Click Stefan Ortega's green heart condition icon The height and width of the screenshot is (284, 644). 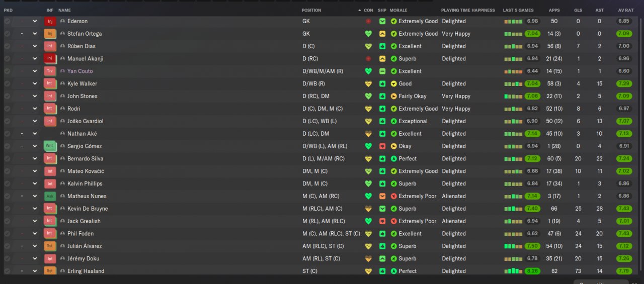point(368,34)
